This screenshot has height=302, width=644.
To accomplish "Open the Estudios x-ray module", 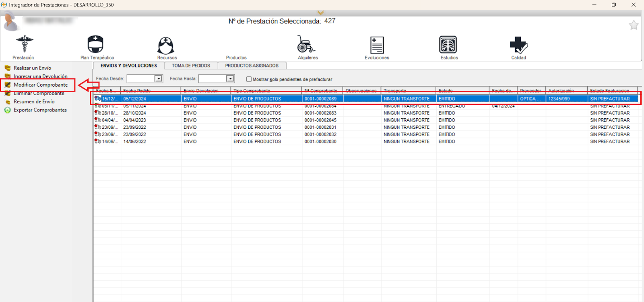I will 448,44.
